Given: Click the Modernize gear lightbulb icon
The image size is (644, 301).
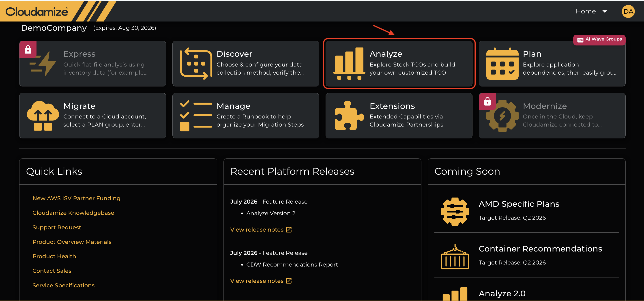Looking at the screenshot, I should click(502, 116).
